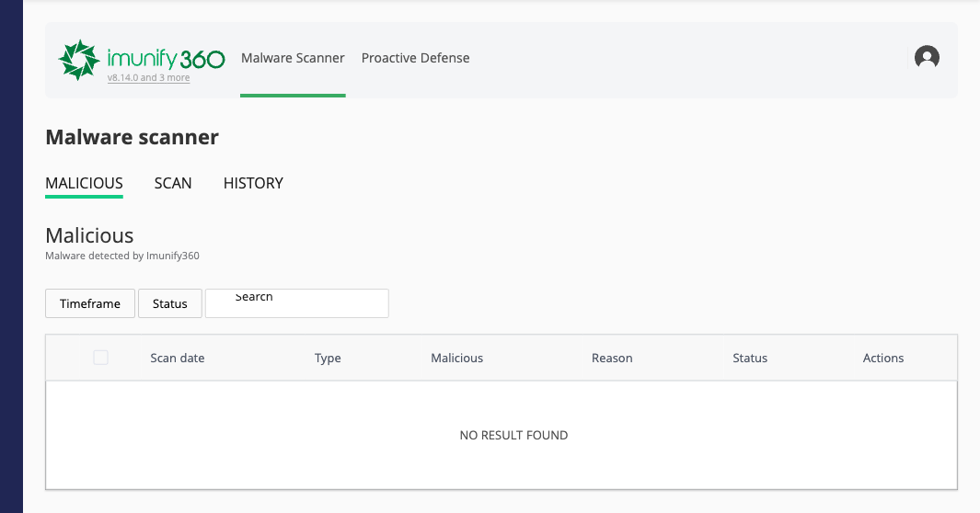
Task: Sort by the Scan date column
Action: [x=178, y=359]
